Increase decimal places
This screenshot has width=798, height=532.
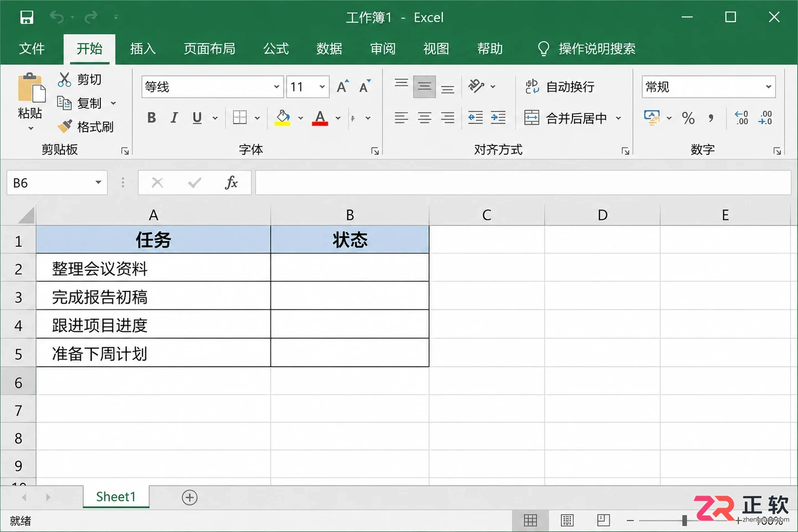tap(741, 117)
